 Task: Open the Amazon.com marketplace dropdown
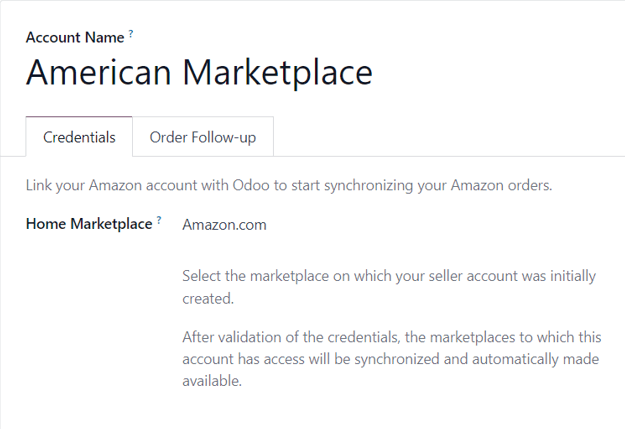(x=224, y=224)
